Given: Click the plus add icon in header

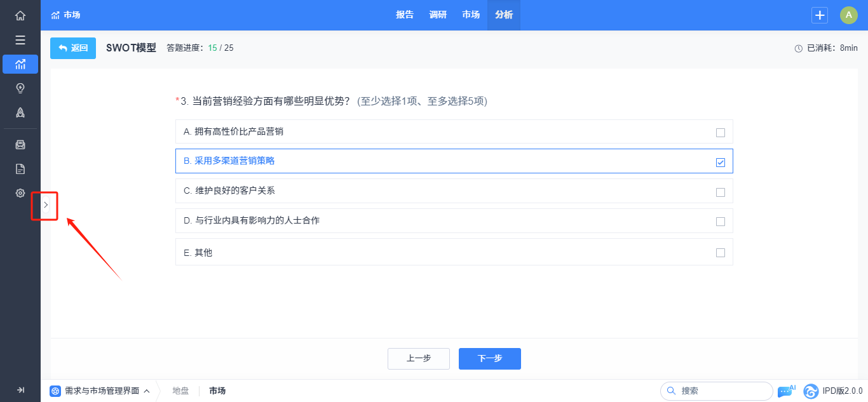Looking at the screenshot, I should (820, 15).
